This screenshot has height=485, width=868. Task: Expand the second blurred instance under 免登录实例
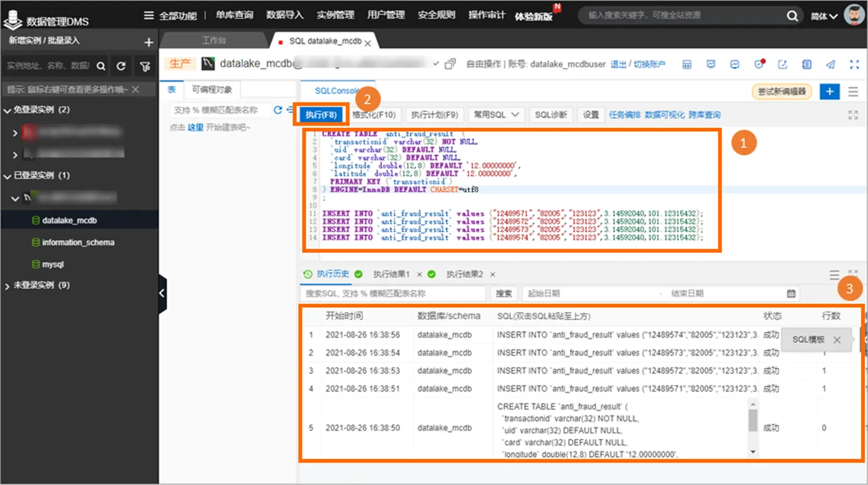click(x=15, y=154)
